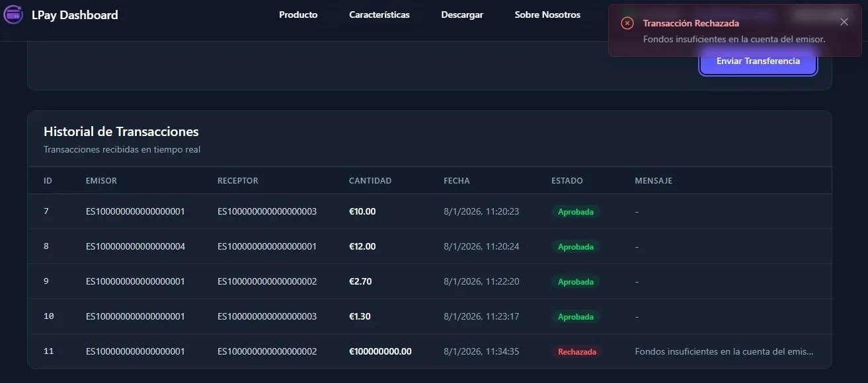Click the Fondos insuficientes message in row 11

(724, 351)
